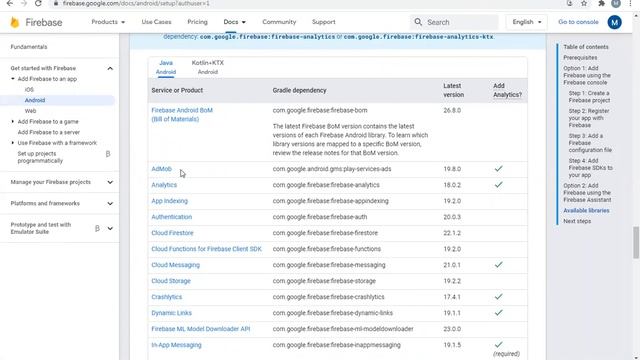Click the AdMob Add Analytics checkmark
Viewport: 640px width, 360px height.
(x=498, y=169)
